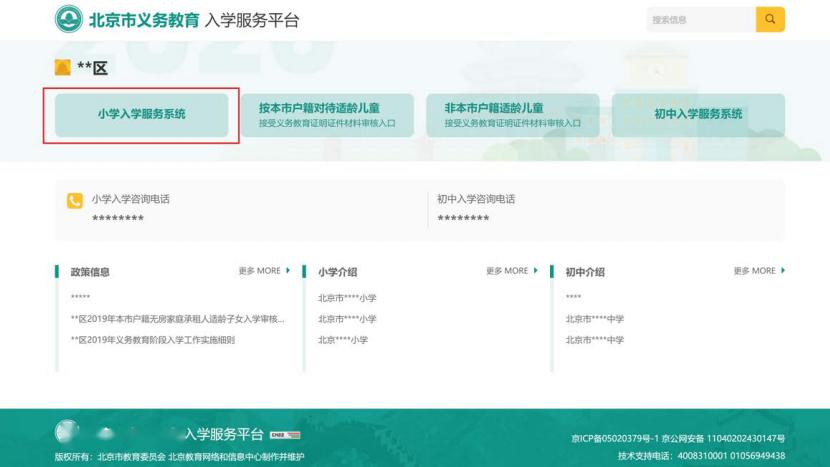Click the 初中入学咨询电话 label
The width and height of the screenshot is (830, 467).
476,199
